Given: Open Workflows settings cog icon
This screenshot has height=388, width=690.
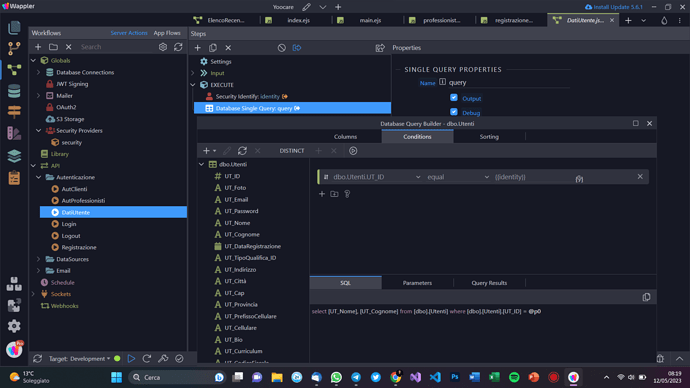Looking at the screenshot, I should click(x=163, y=47).
